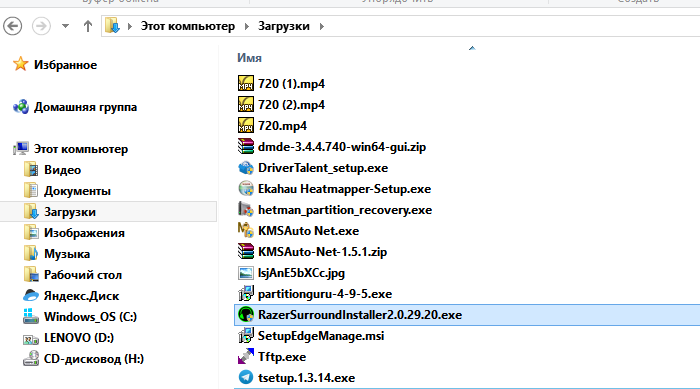Open Домашняя группа in the sidebar
Screen dimensions: 700x389
pos(85,107)
